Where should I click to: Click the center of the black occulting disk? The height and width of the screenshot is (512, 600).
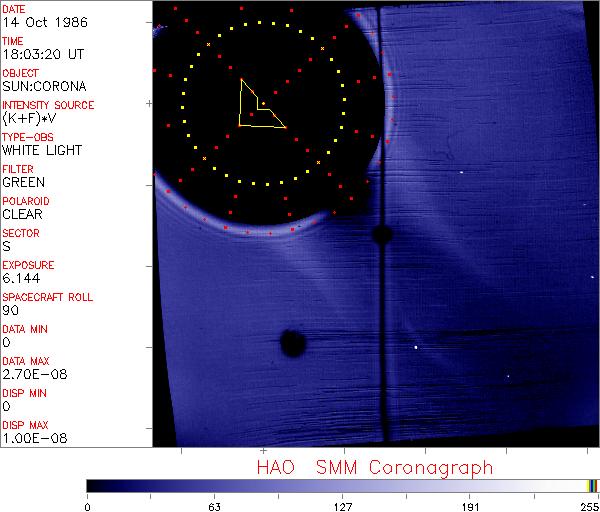coord(263,103)
